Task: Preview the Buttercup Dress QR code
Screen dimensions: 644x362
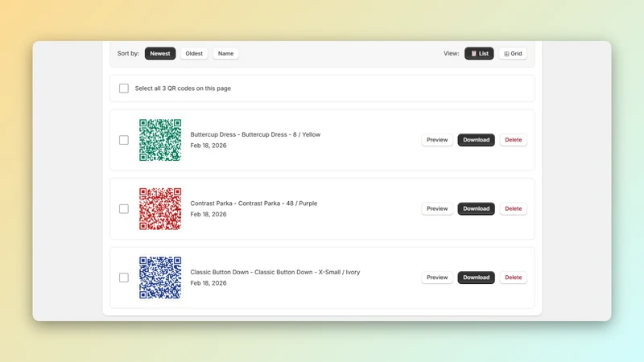Action: pos(437,140)
